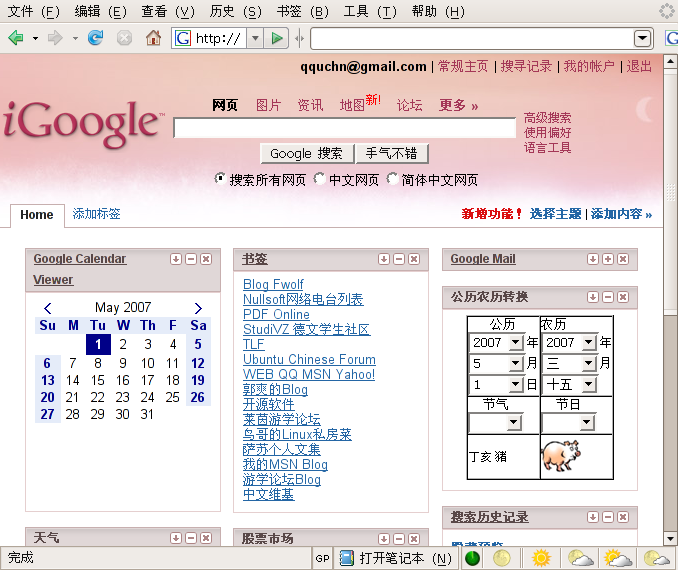Image resolution: width=678 pixels, height=570 pixels.
Task: Minimize the Google Calendar Viewer gadget
Action: click(191, 259)
